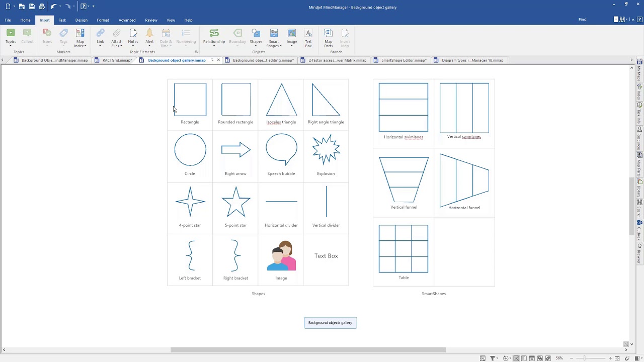The image size is (644, 362).
Task: Click the Topics insert icon
Action: [11, 33]
